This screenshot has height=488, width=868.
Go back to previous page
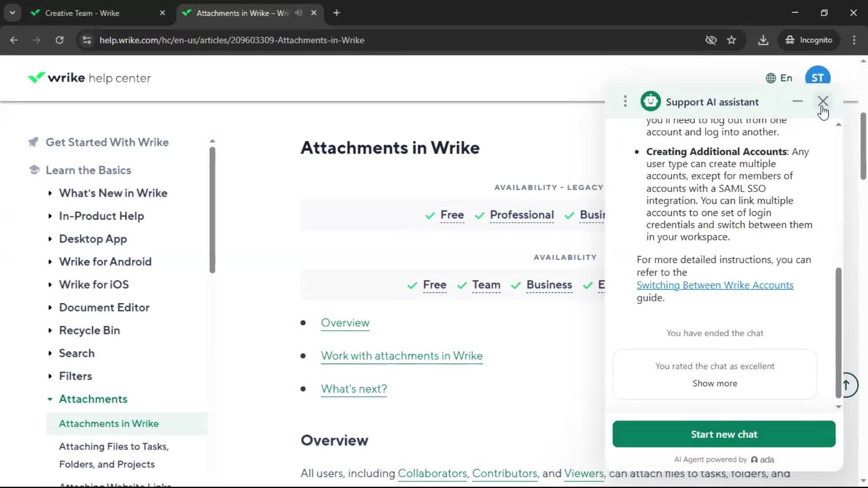pos(14,40)
